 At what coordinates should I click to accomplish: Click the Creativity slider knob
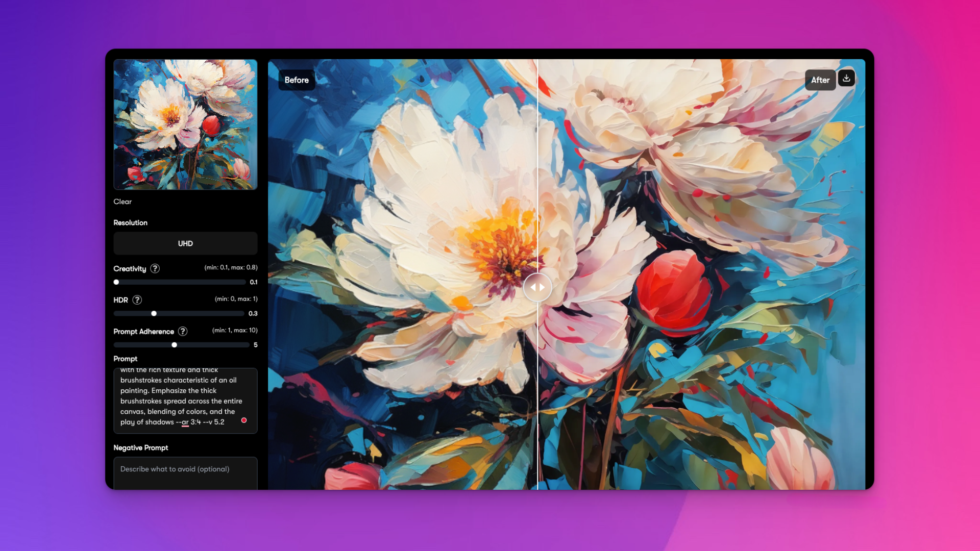pos(116,282)
